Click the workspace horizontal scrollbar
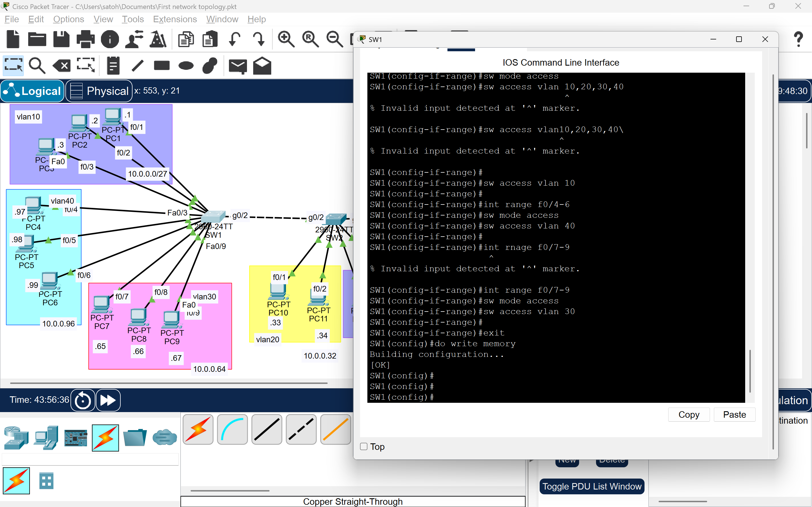 [168, 383]
